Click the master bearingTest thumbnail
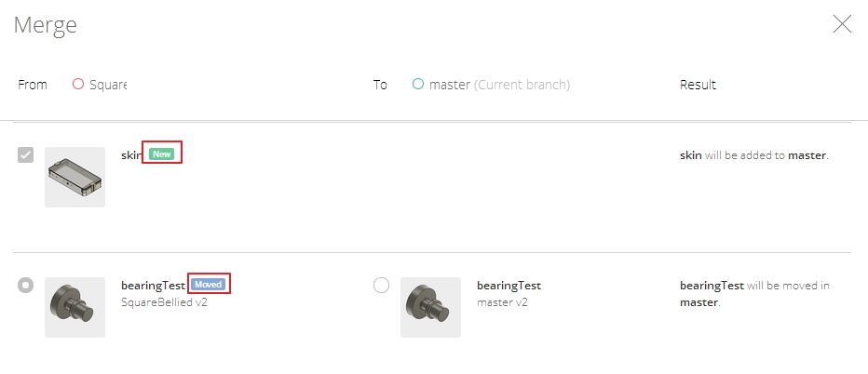The width and height of the screenshot is (868, 374). coord(430,307)
